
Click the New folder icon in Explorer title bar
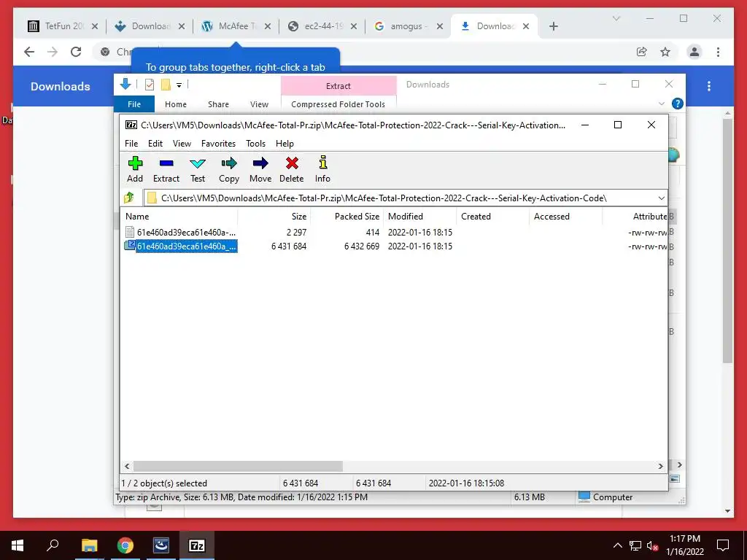tap(166, 85)
